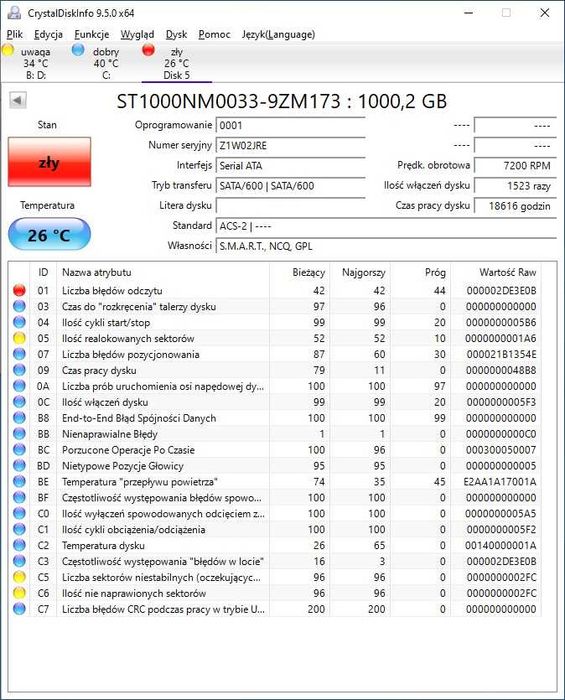This screenshot has height=700, width=565.
Task: Click the 'Nazwa atrybutu' column header
Action: point(163,272)
